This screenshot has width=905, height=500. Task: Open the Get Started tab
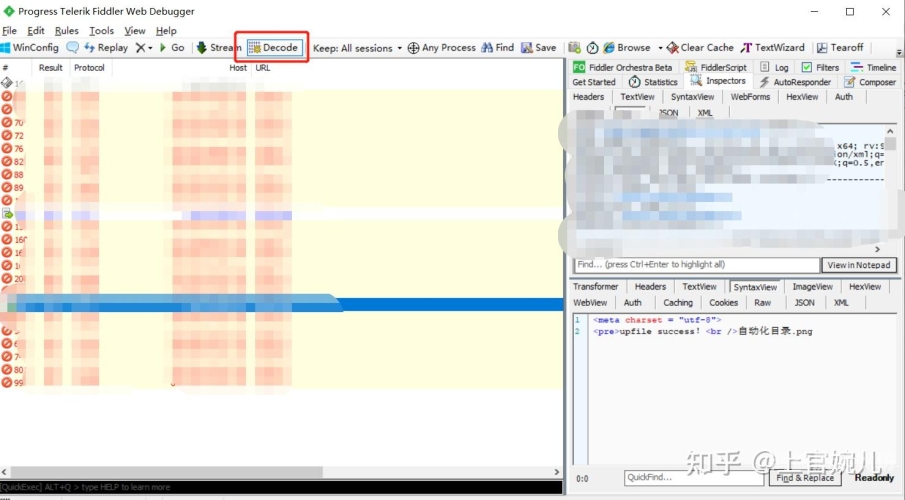pyautogui.click(x=594, y=82)
